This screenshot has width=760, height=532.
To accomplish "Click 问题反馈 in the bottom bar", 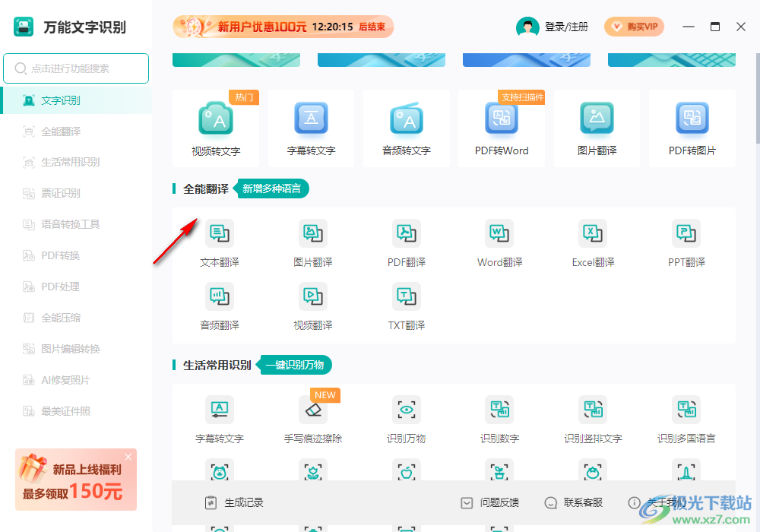I will (489, 503).
